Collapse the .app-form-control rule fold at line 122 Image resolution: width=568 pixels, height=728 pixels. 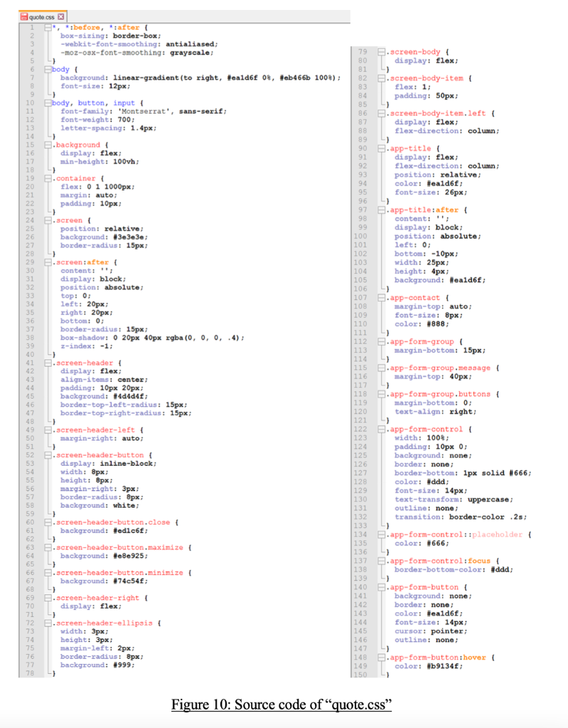tap(381, 429)
